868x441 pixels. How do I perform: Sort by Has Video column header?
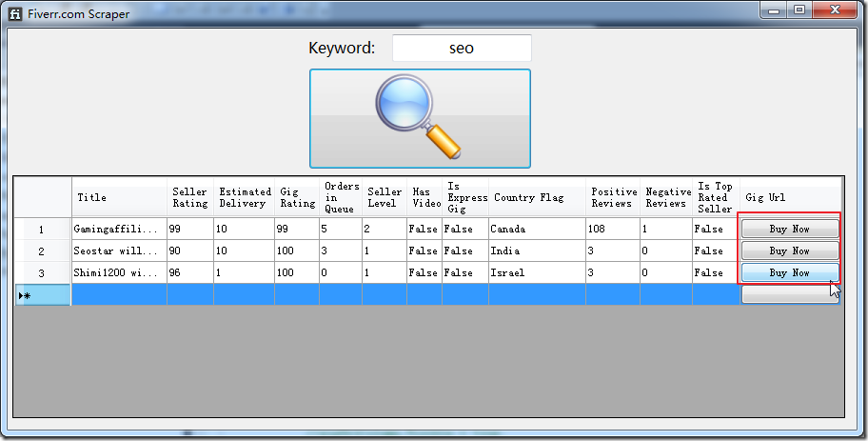click(424, 197)
